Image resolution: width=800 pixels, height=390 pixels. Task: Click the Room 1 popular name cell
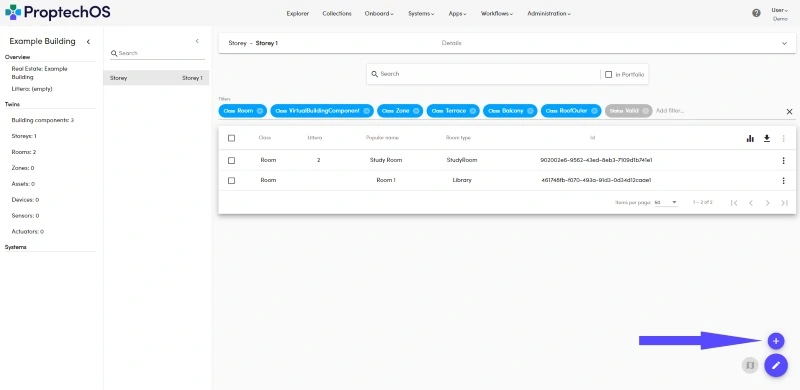[x=386, y=180]
